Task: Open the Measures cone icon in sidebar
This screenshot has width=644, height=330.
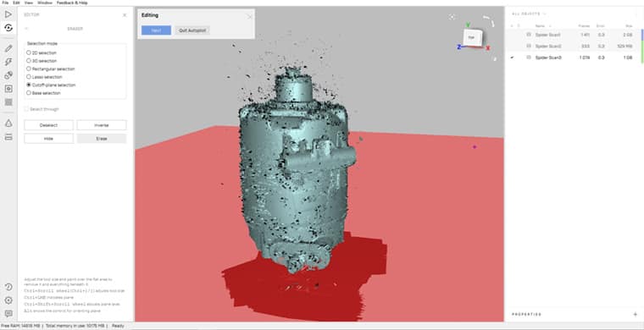Action: [x=8, y=123]
